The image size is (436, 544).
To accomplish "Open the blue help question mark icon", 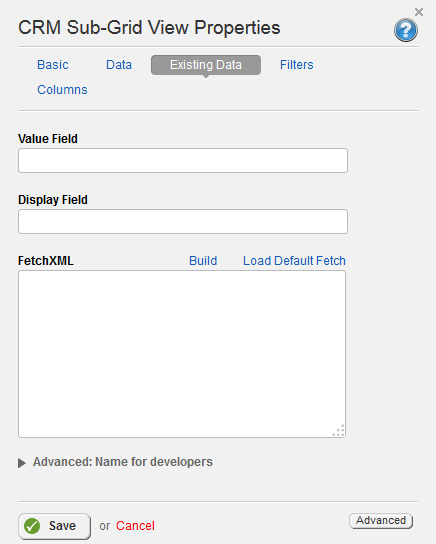I will pyautogui.click(x=405, y=30).
